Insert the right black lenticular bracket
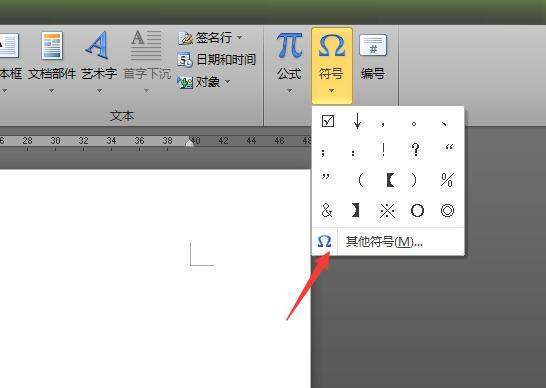The height and width of the screenshot is (388, 546). (355, 210)
